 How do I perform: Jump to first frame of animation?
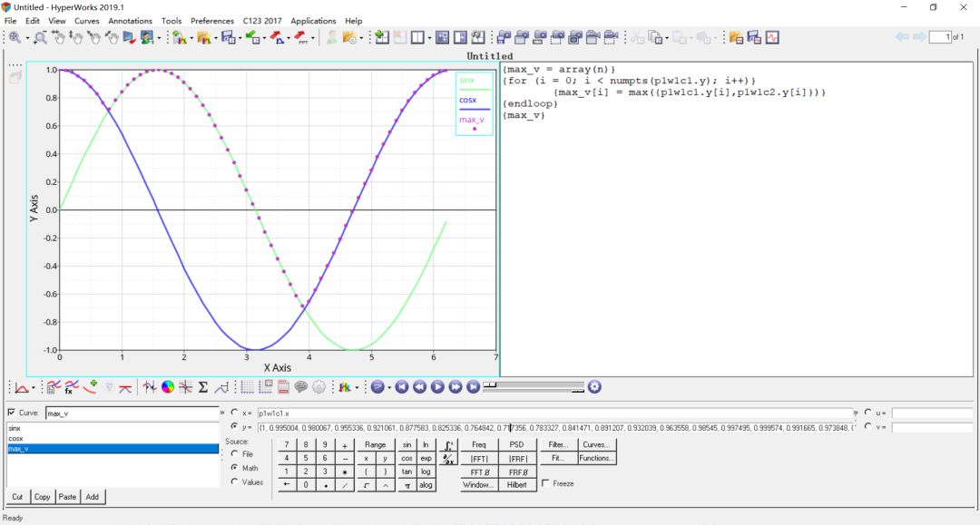(x=401, y=387)
